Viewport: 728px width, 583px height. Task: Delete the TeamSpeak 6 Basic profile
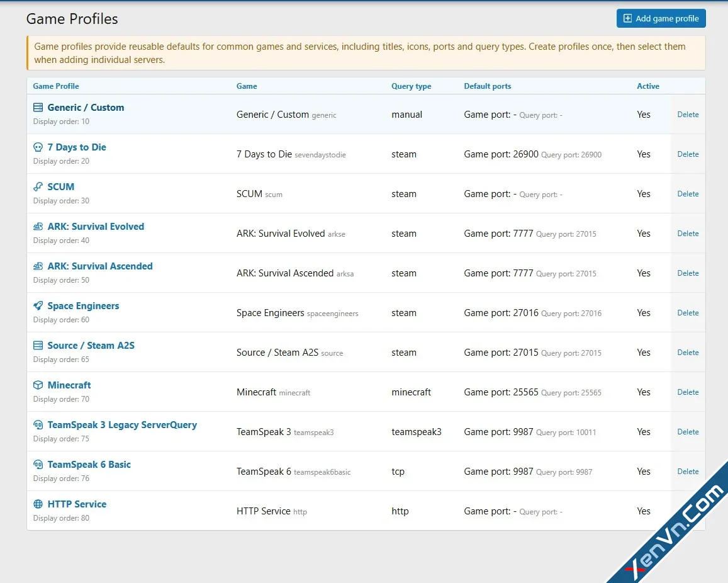pos(688,472)
